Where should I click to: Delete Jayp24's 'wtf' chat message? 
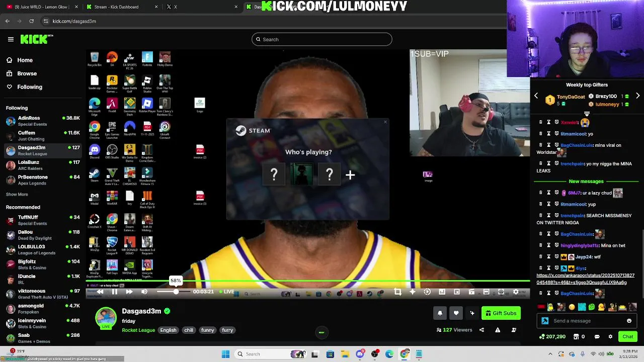(541, 257)
